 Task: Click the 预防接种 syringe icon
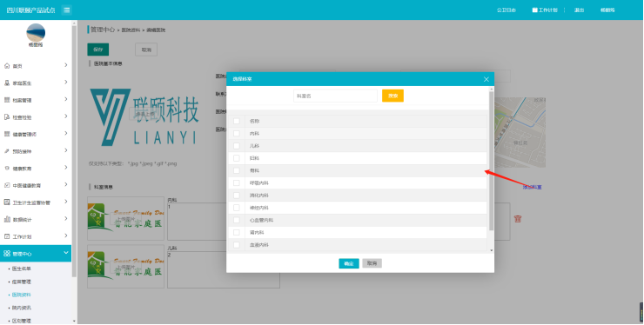click(7, 151)
